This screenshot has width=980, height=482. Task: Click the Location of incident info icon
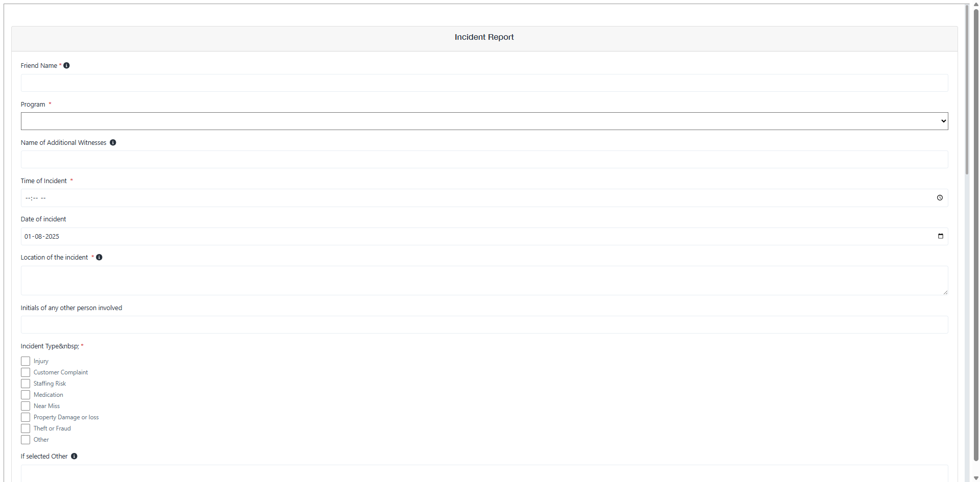(99, 258)
